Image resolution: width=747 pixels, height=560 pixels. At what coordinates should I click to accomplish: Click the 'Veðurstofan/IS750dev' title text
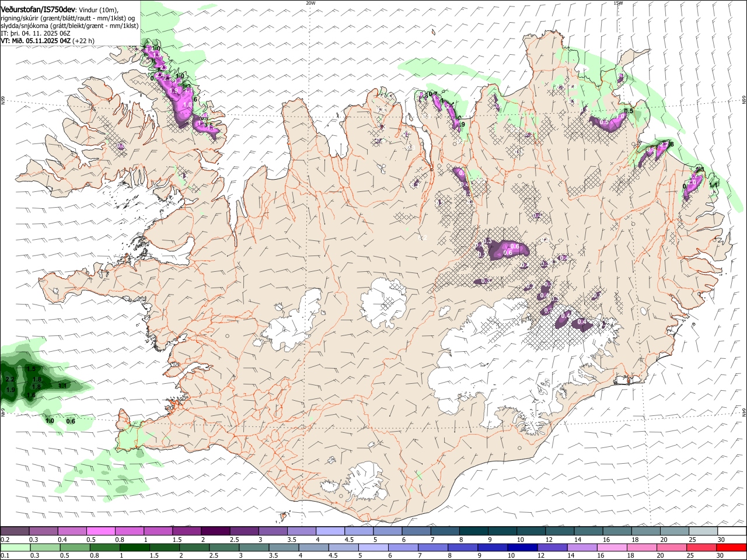[x=38, y=9]
